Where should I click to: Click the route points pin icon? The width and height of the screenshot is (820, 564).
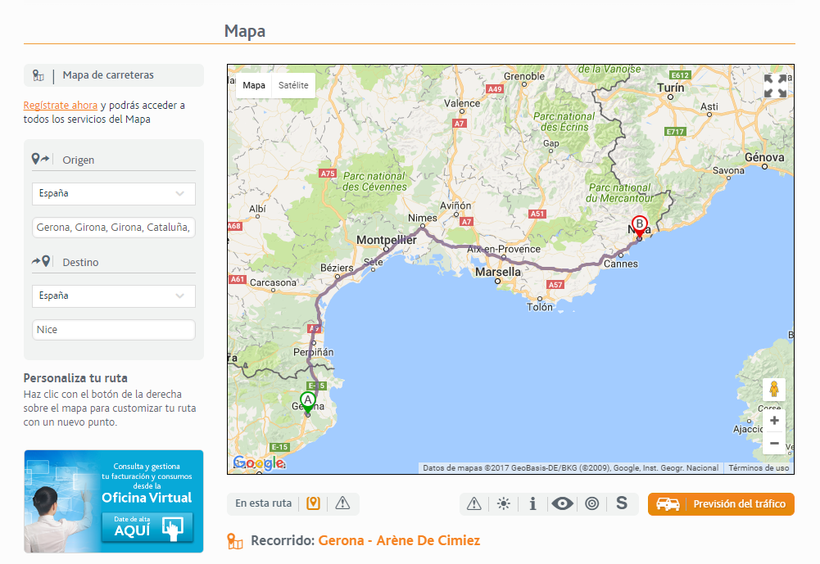coord(313,503)
